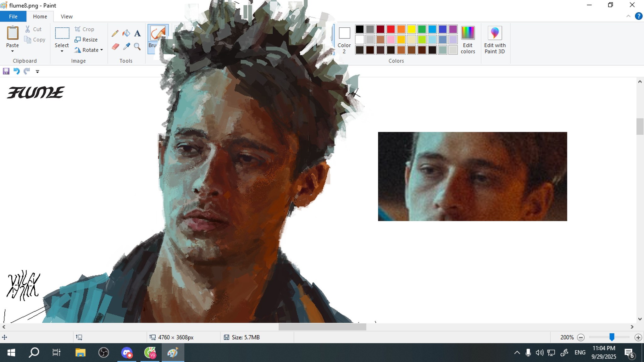Open the Rotate dropdown
Screen dimensions: 644x362
tap(89, 50)
